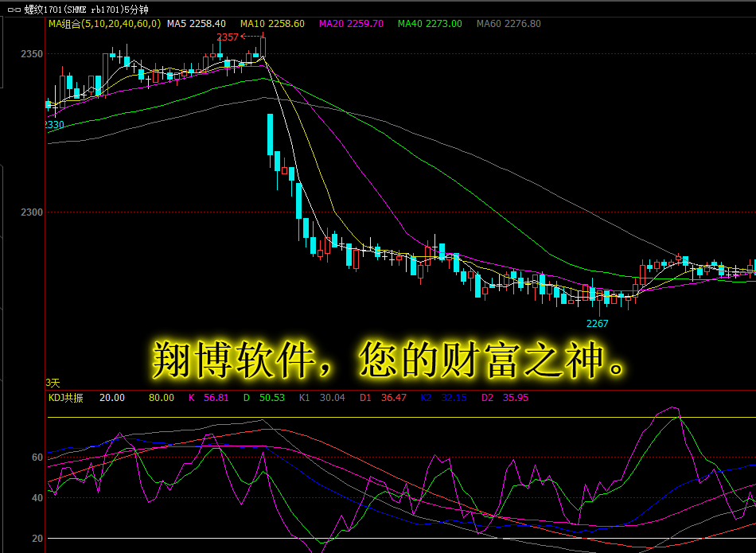The width and height of the screenshot is (756, 553).
Task: Select the MA40 2273.00 value
Action: tap(430, 24)
